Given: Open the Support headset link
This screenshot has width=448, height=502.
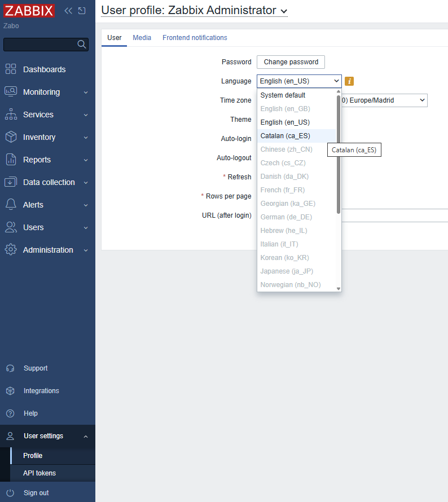Looking at the screenshot, I should 35,368.
